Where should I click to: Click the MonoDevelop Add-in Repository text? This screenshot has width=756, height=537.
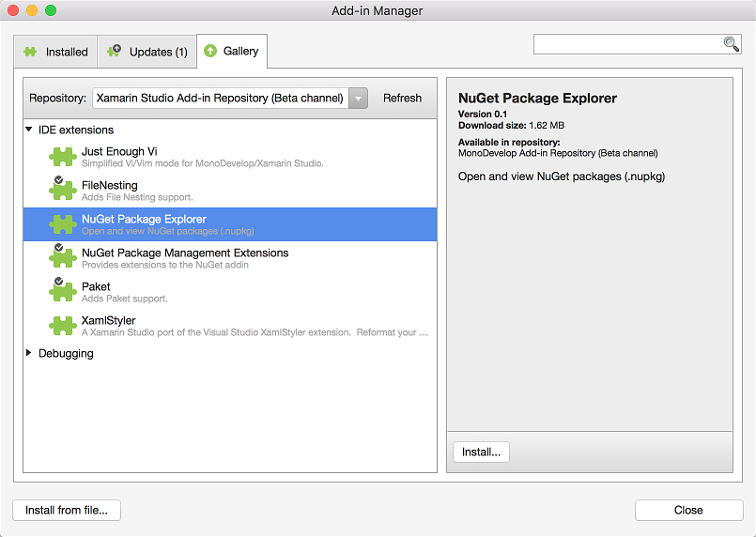point(558,153)
